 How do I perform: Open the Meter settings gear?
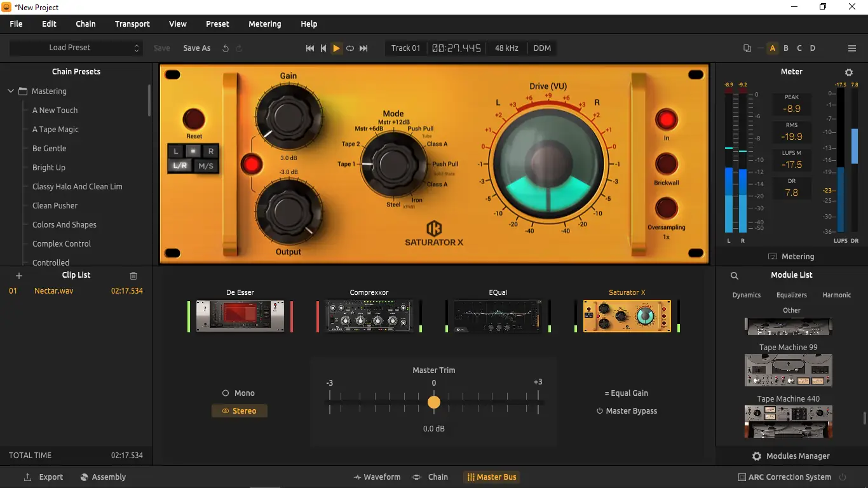[x=849, y=72]
